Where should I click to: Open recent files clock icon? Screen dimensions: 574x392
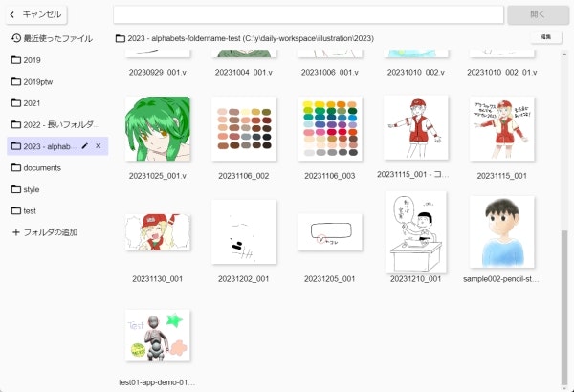(15, 38)
